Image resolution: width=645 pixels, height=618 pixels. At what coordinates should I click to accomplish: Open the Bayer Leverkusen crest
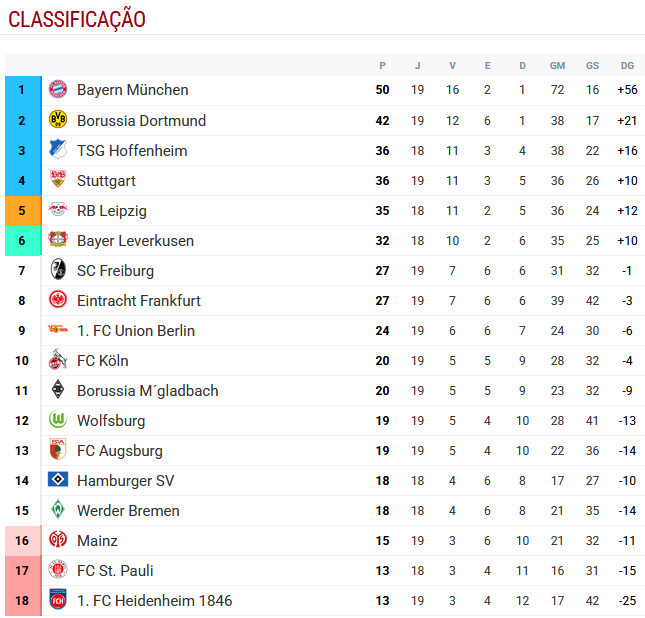coord(58,240)
